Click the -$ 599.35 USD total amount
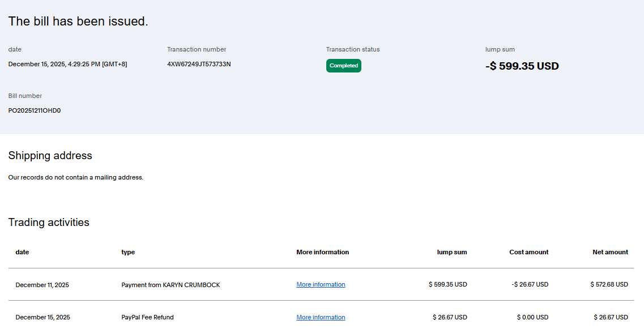The height and width of the screenshot is (333, 644). [x=522, y=66]
